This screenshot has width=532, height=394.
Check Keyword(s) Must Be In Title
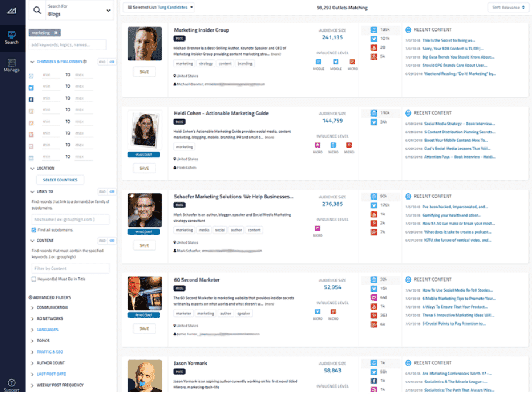pos(33,279)
